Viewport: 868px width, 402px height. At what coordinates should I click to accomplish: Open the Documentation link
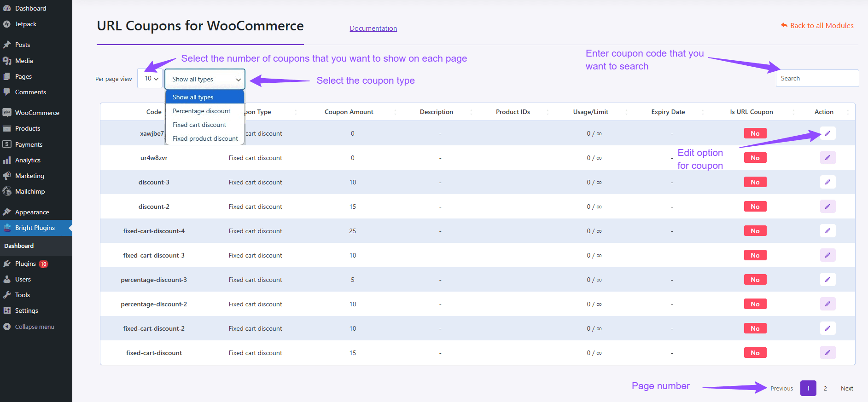pos(373,29)
